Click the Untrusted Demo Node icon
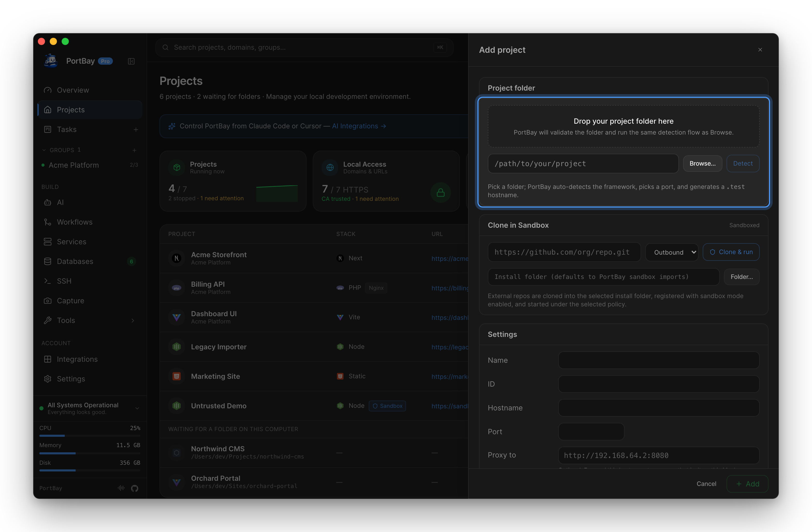Image resolution: width=812 pixels, height=532 pixels. coord(177,406)
